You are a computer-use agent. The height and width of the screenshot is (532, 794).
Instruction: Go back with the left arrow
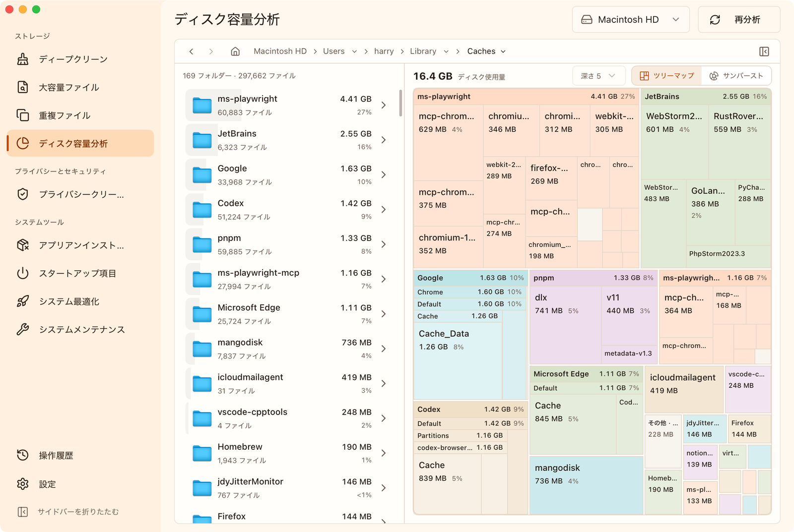pyautogui.click(x=192, y=51)
